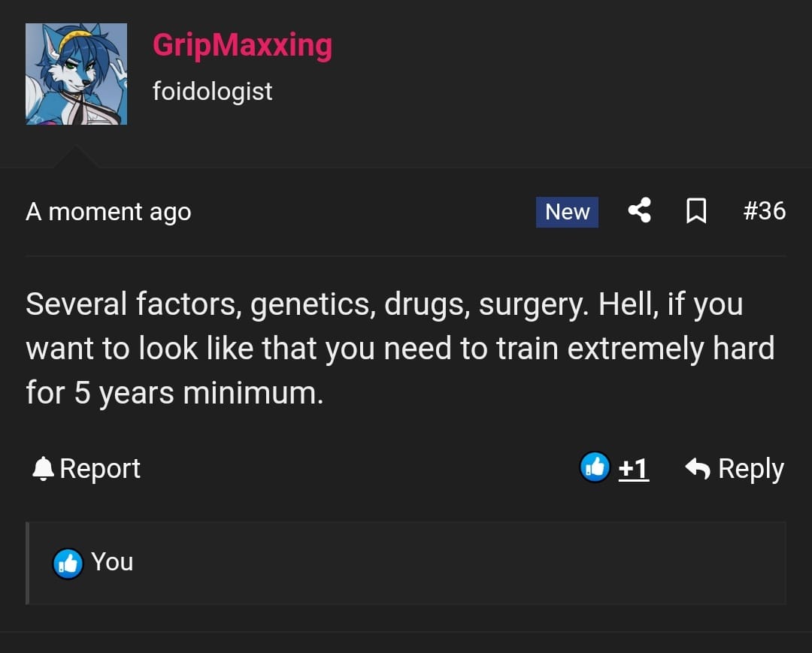Click the blue New badge

(567, 212)
